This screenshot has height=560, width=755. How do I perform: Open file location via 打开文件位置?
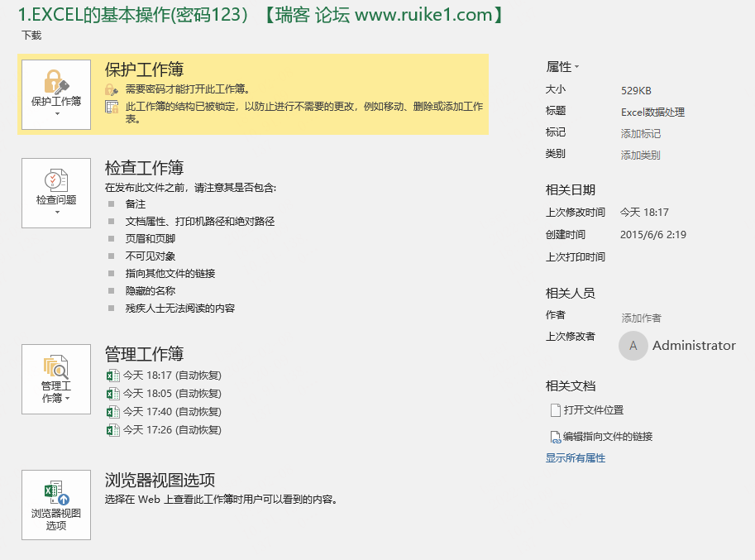594,410
